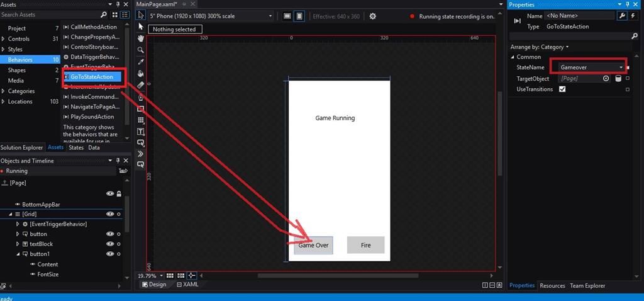Click the Game Over button on artboard
The image size is (644, 301).
[313, 245]
